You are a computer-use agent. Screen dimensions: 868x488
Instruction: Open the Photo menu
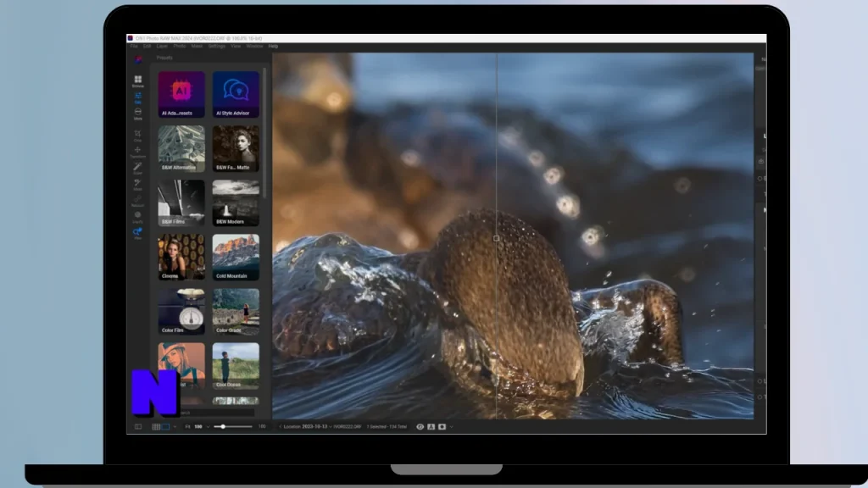coord(180,47)
